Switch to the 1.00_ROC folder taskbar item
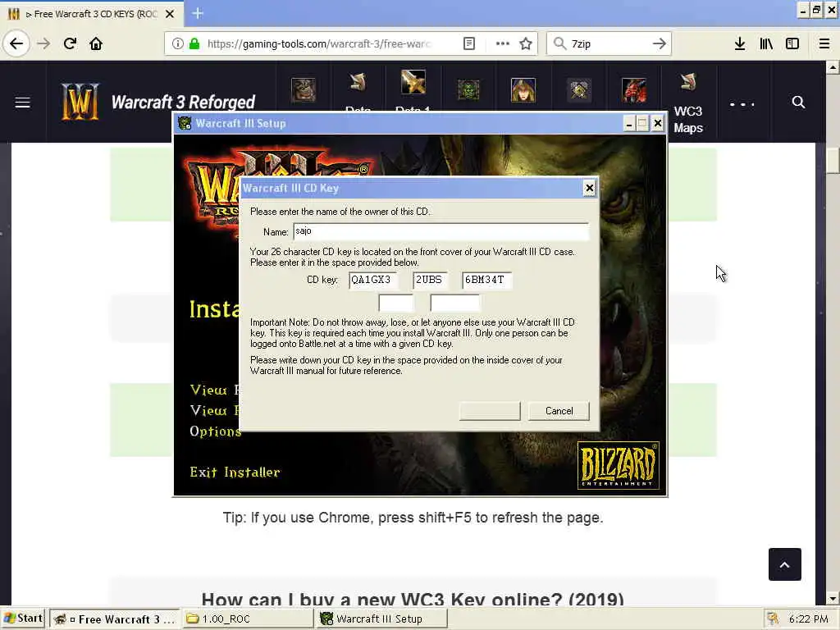Screen dimensions: 840x630 coord(248,619)
